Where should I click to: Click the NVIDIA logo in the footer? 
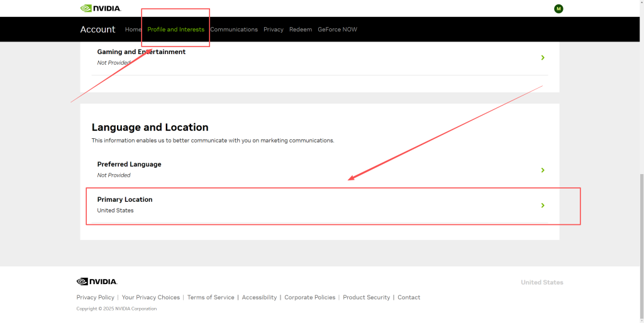point(97,282)
